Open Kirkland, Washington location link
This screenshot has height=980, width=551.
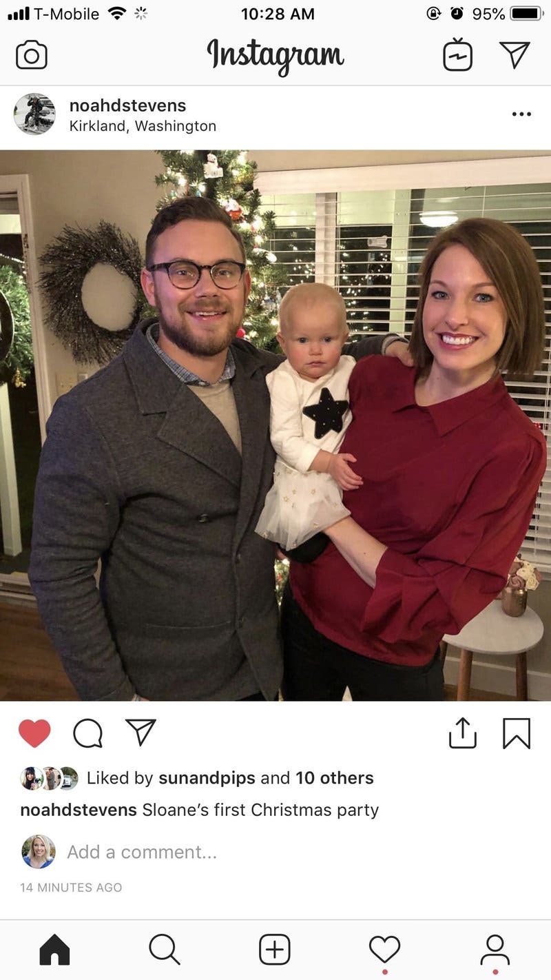tap(143, 126)
